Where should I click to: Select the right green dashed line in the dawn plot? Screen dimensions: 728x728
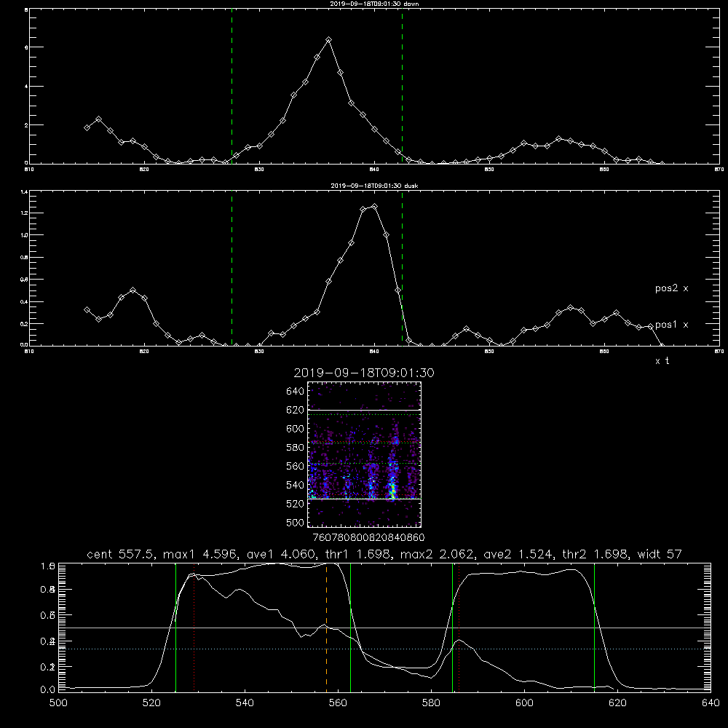click(x=402, y=87)
